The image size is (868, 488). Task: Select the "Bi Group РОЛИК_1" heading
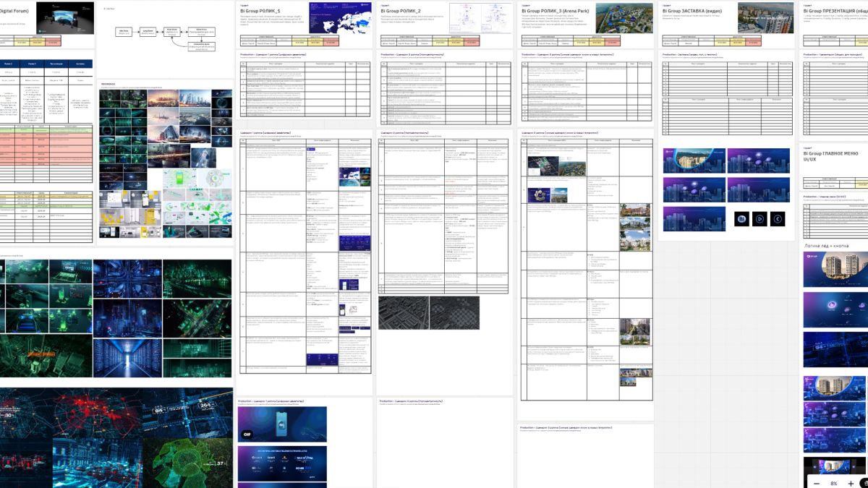click(x=260, y=12)
